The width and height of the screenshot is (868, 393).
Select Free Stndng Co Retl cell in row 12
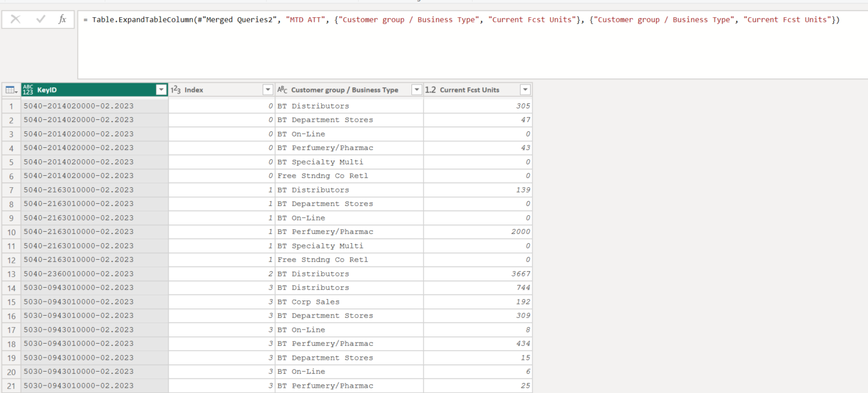(x=349, y=260)
